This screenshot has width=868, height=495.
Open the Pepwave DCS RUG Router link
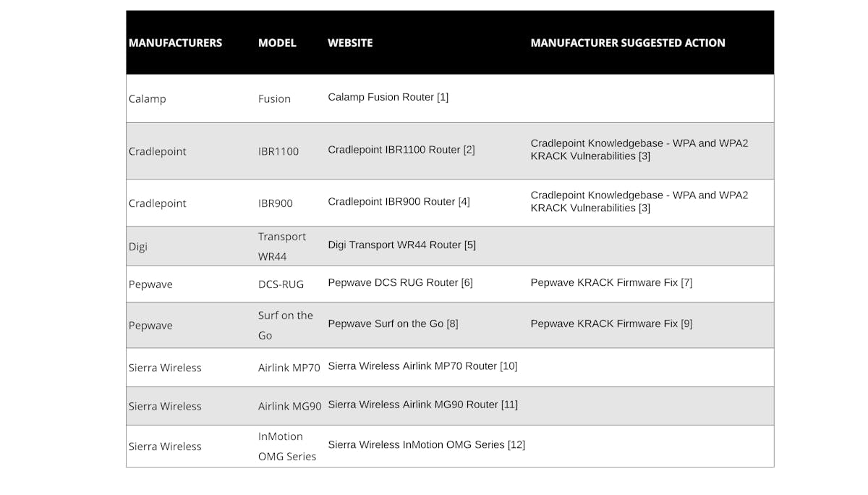400,283
